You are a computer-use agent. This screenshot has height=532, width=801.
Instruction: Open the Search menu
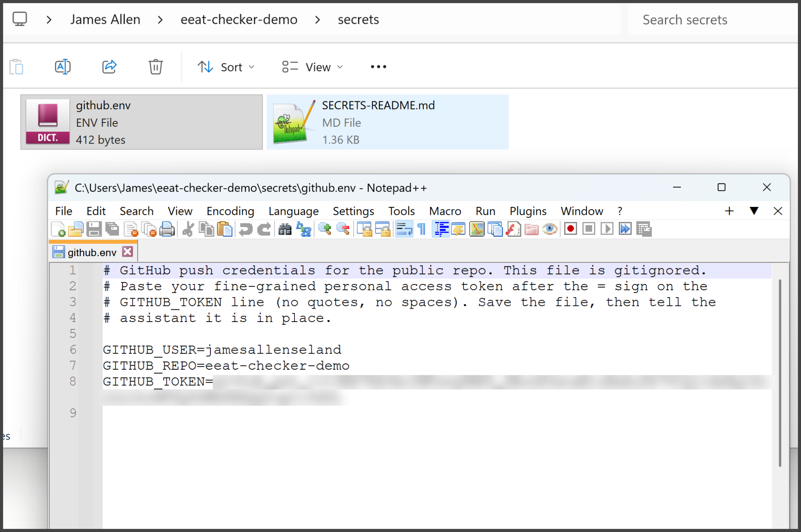(x=136, y=211)
